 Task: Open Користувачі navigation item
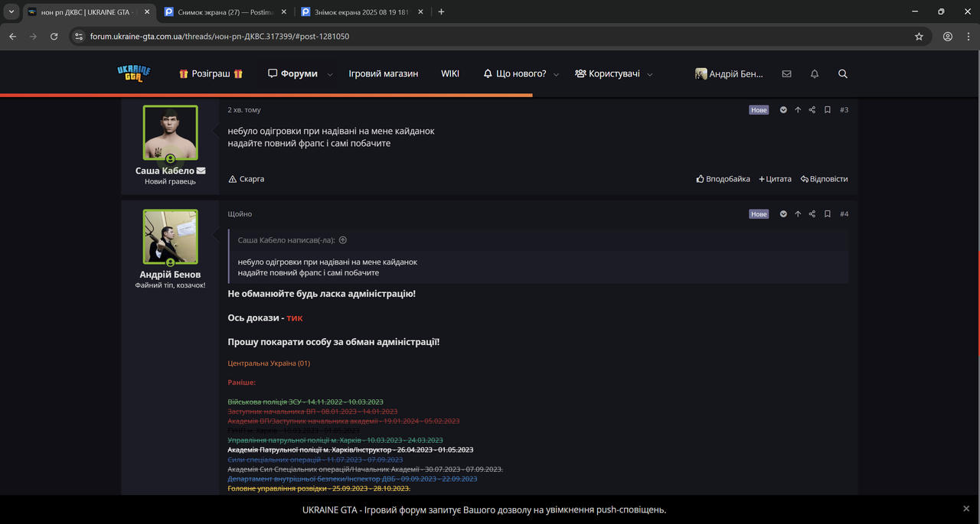(x=608, y=73)
